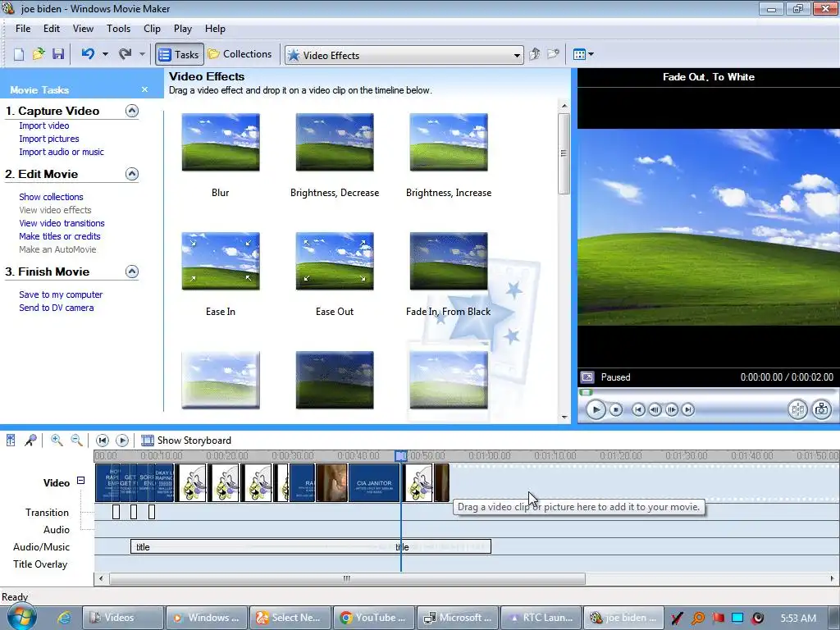This screenshot has height=630, width=840.
Task: Select the Ease In effect thumbnail
Action: (221, 262)
